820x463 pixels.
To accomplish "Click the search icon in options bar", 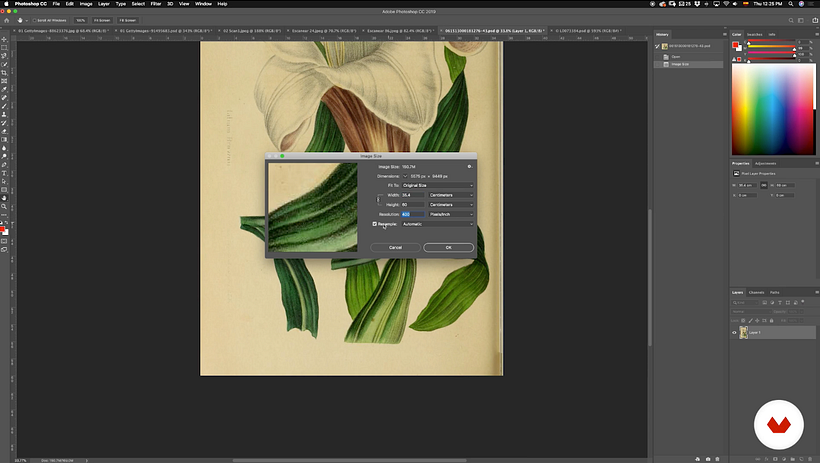I will (x=791, y=20).
